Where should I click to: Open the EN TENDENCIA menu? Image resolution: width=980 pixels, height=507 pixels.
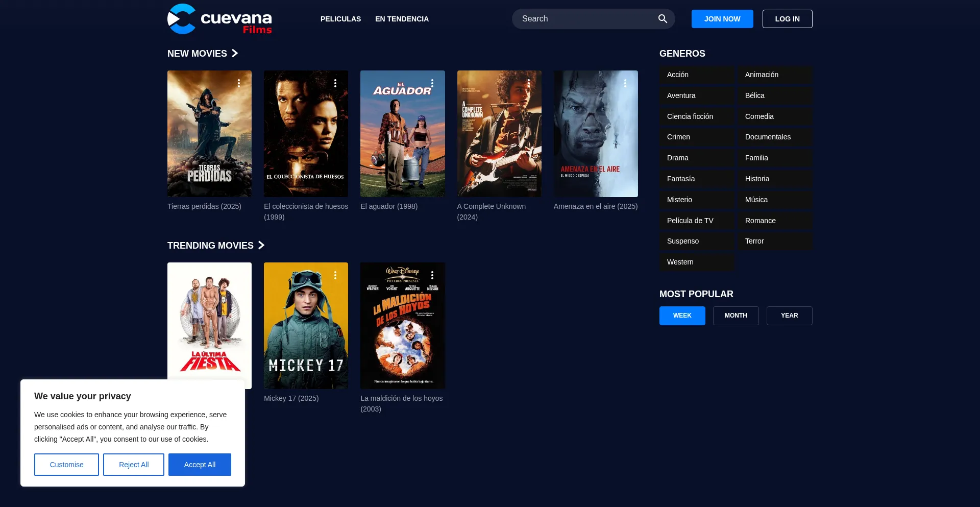click(402, 19)
